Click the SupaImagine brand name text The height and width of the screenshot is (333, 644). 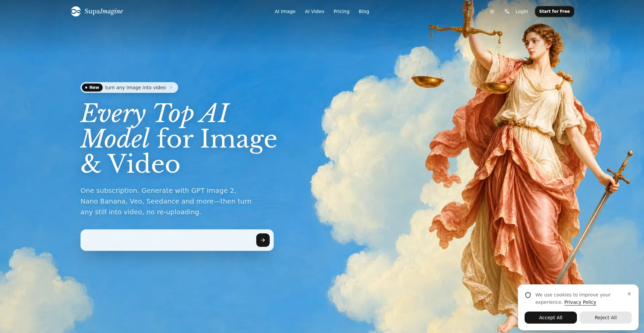(x=104, y=11)
